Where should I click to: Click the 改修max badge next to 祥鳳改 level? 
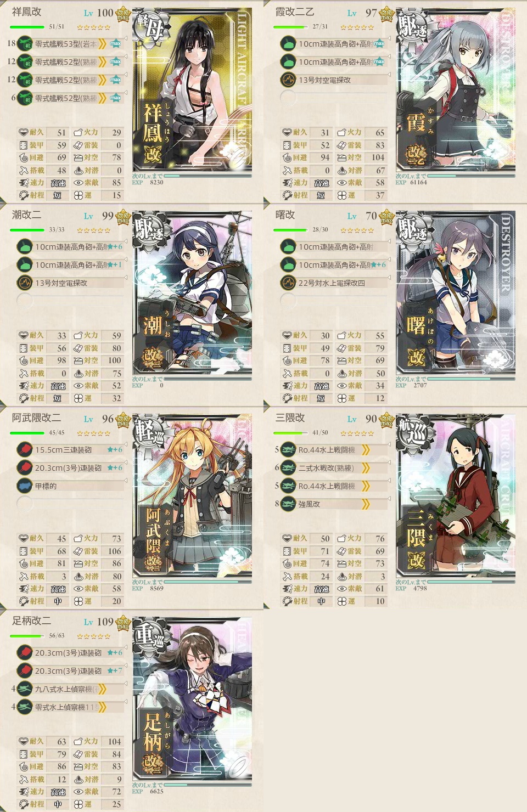123,14
